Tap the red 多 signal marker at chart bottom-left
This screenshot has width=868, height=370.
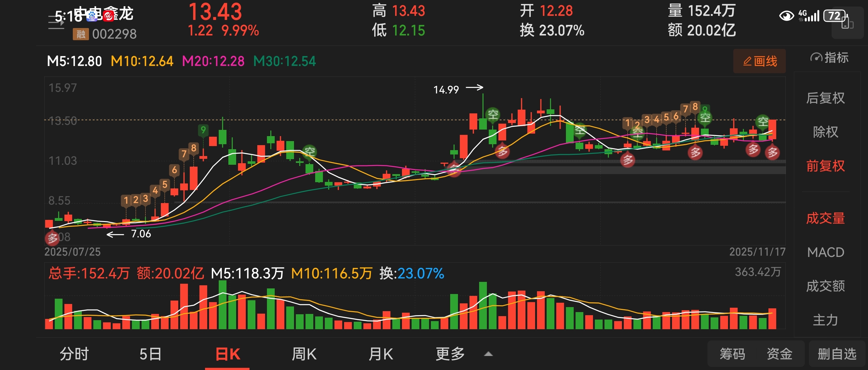[x=52, y=238]
